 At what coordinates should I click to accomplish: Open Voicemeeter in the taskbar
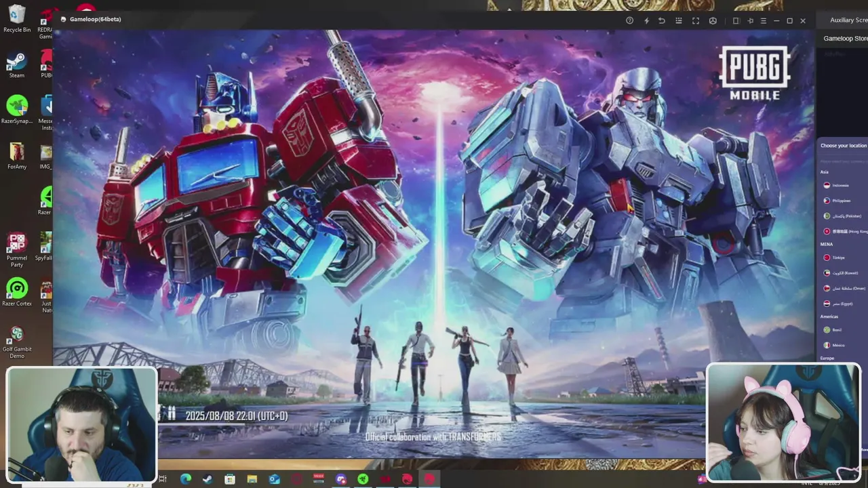319,479
